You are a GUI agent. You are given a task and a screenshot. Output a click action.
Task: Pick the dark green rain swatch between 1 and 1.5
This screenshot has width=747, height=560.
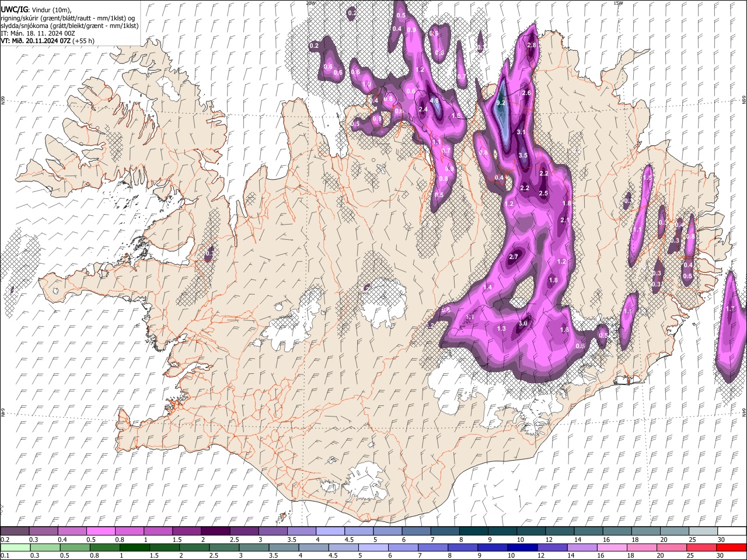pyautogui.click(x=134, y=547)
